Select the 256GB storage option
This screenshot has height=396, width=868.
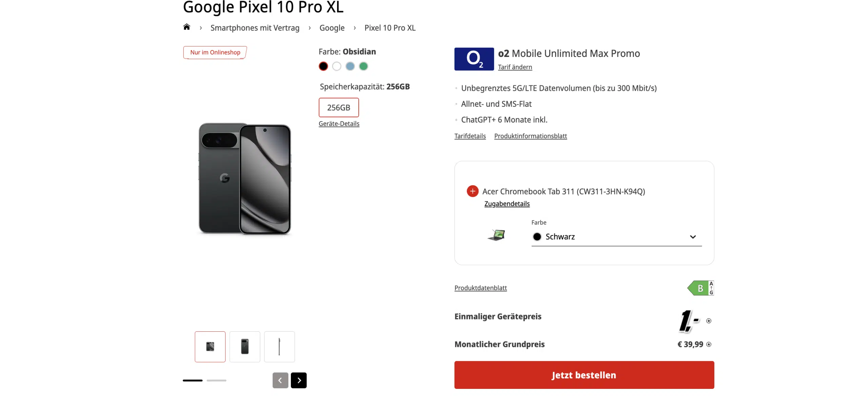tap(338, 107)
